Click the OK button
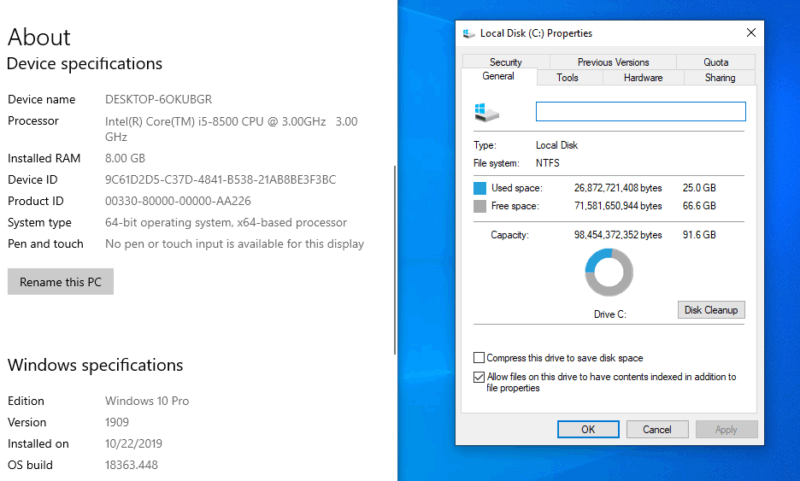The image size is (800, 481). pos(588,429)
